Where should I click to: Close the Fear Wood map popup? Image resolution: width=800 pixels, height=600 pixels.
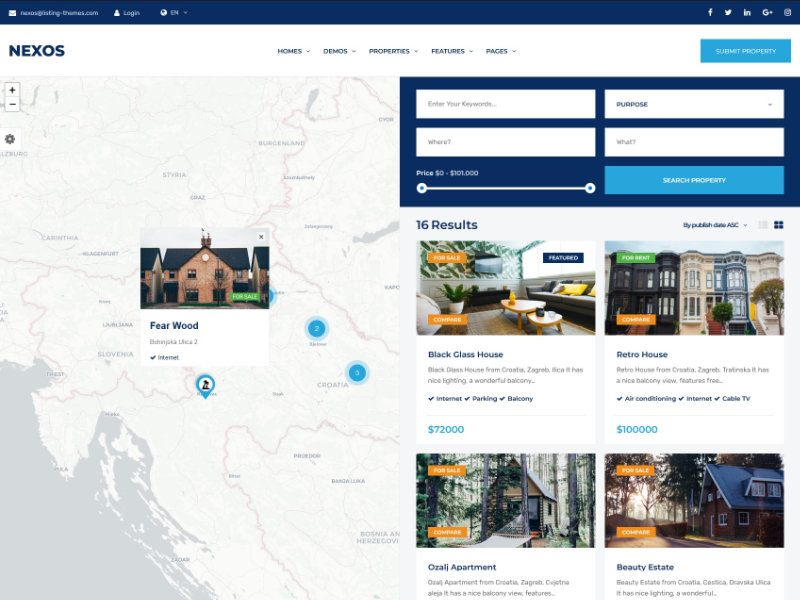[x=261, y=237]
